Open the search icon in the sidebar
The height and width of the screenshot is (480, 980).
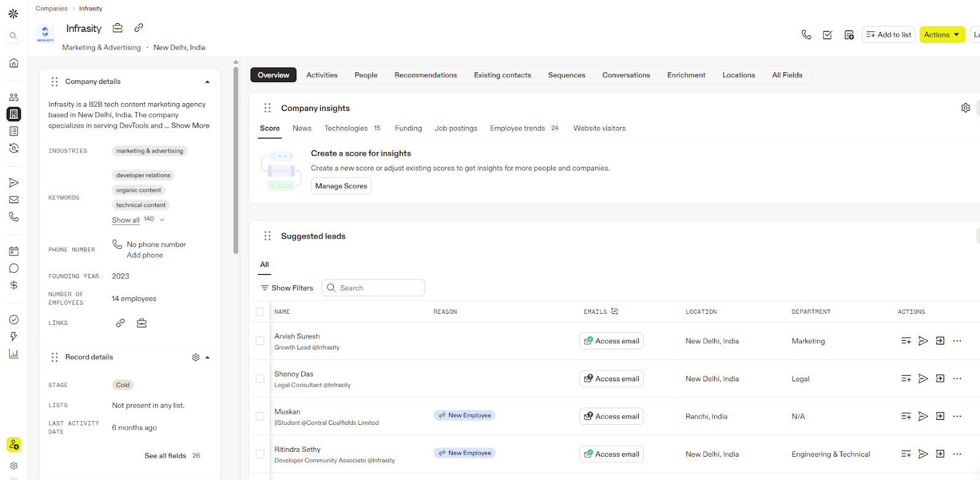tap(13, 36)
